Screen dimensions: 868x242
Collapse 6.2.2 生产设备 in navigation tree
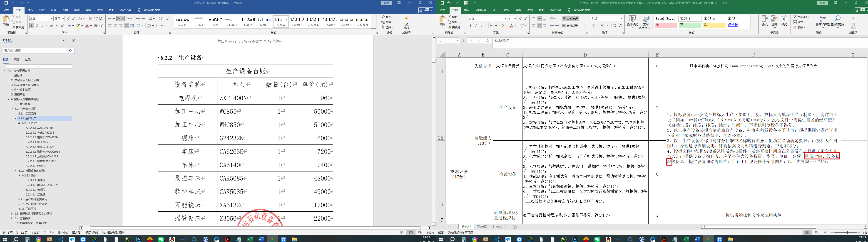[x=16, y=118]
